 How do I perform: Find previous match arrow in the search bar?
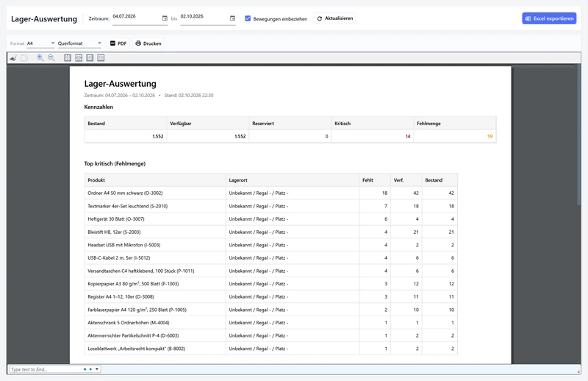85,369
